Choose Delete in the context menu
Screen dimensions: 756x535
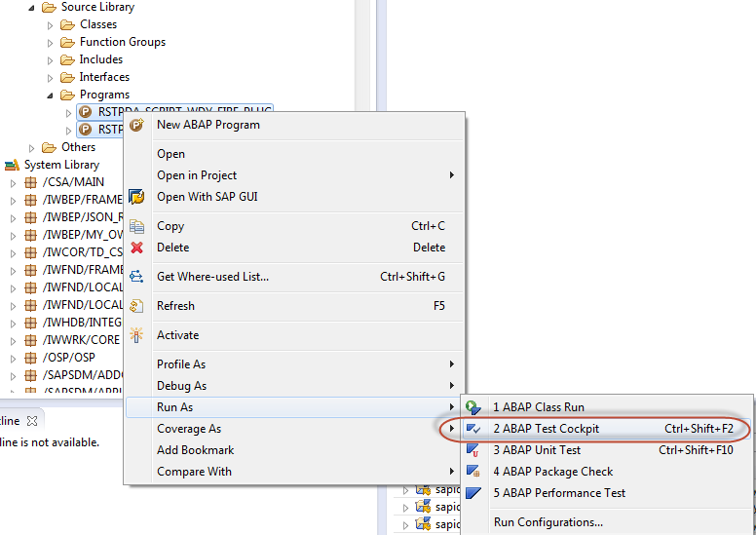(x=294, y=248)
